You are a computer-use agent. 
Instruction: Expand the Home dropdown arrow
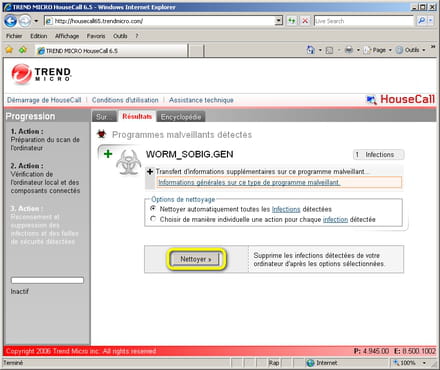(320, 50)
